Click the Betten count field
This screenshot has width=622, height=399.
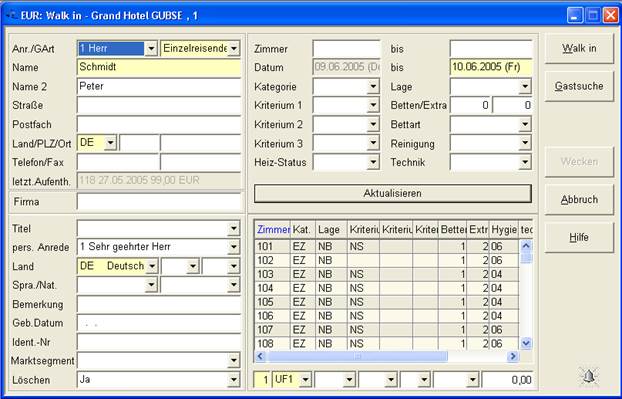(470, 105)
